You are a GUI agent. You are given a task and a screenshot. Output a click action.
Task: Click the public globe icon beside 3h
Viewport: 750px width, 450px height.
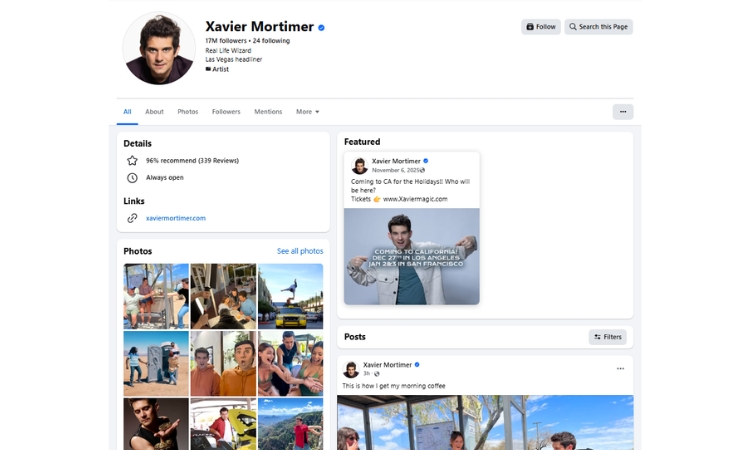coord(376,374)
